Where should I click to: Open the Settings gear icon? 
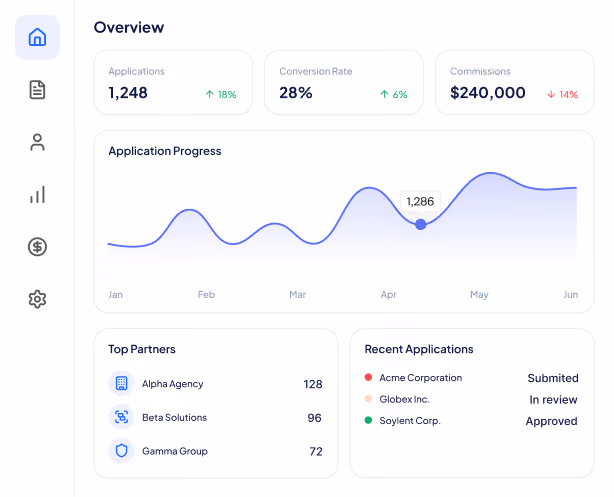pyautogui.click(x=37, y=299)
